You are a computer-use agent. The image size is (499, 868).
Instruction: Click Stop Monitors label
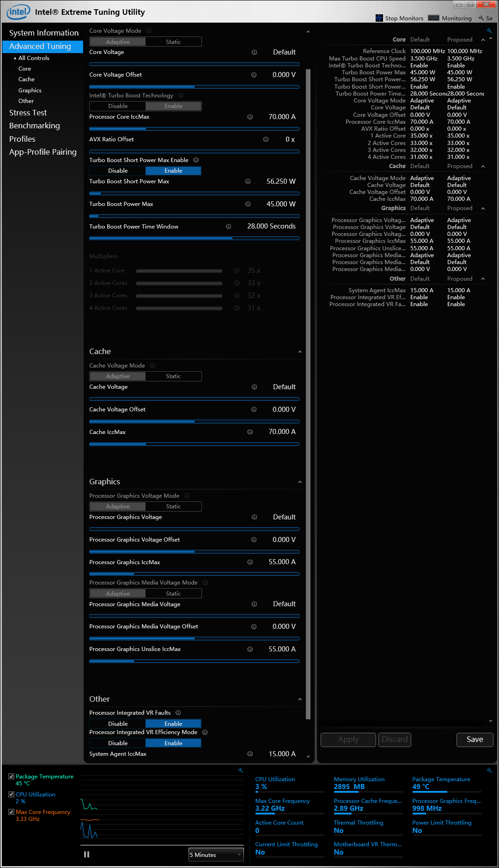pos(404,18)
